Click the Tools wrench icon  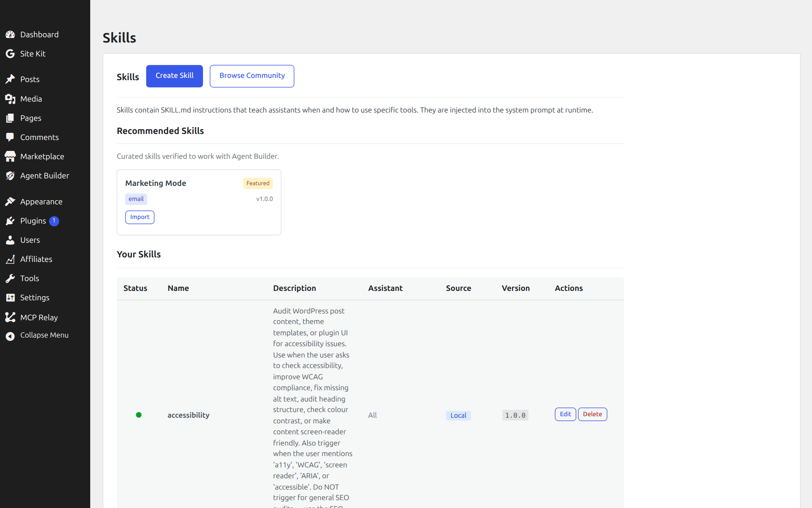pos(10,278)
